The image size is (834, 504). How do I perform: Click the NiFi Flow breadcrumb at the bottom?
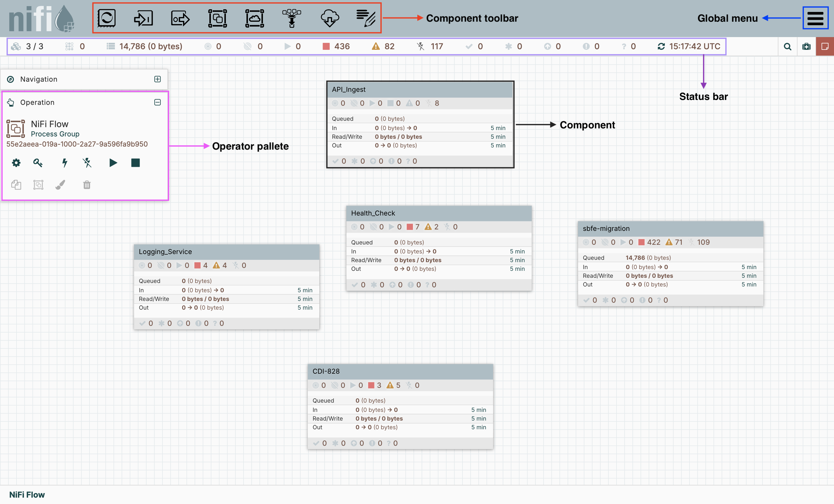tap(27, 494)
